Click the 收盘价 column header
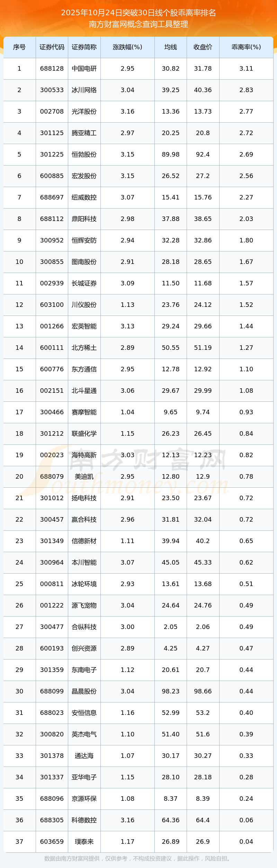The width and height of the screenshot is (277, 868). point(203,47)
